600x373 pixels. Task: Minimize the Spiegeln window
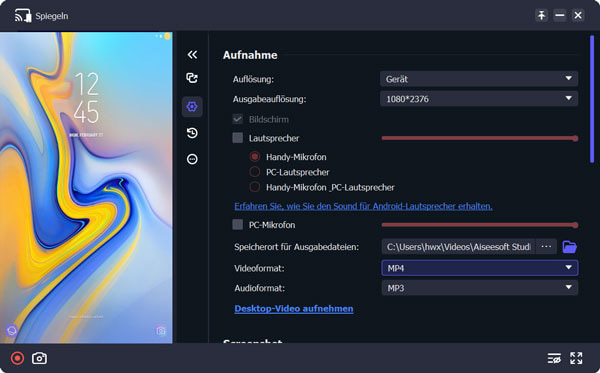point(559,15)
